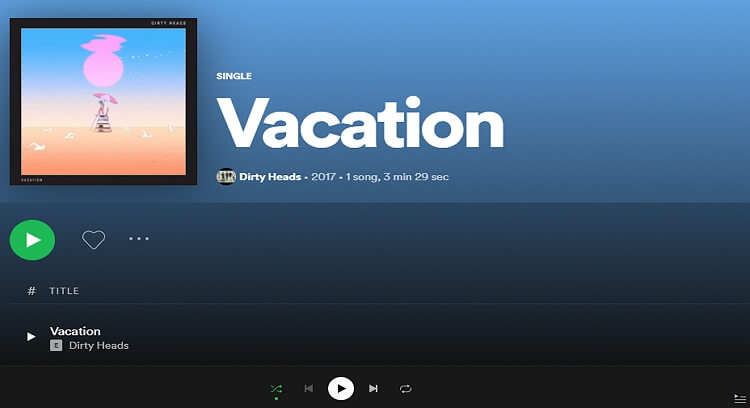Open the three-dot more options menu

pyautogui.click(x=139, y=238)
